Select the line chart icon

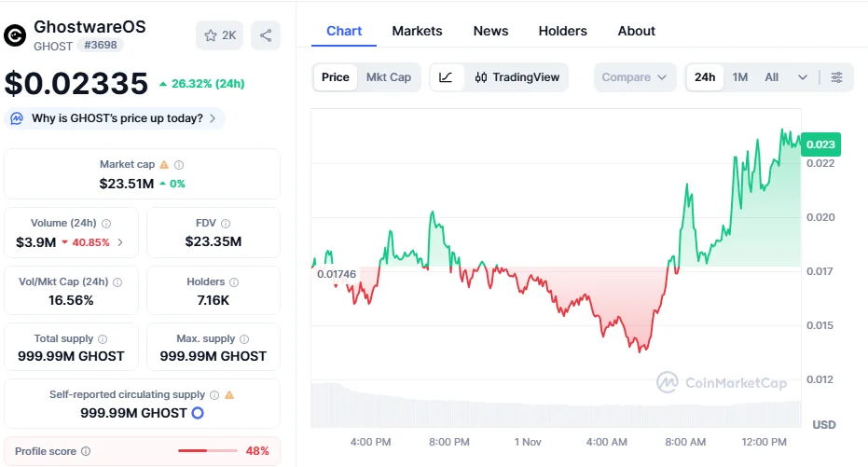click(447, 77)
